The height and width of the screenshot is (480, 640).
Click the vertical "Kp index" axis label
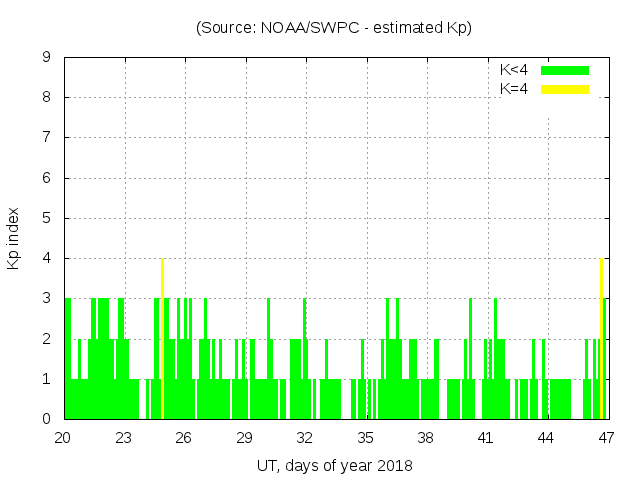click(x=14, y=239)
